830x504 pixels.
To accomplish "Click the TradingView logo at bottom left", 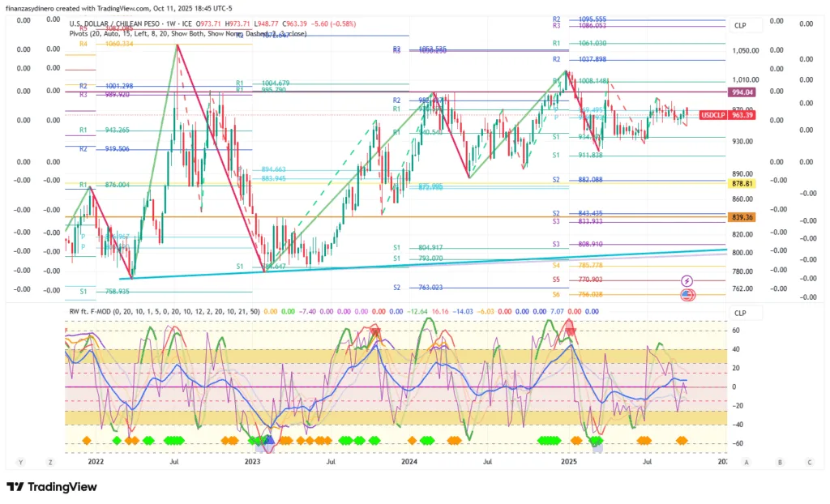I will tap(52, 486).
